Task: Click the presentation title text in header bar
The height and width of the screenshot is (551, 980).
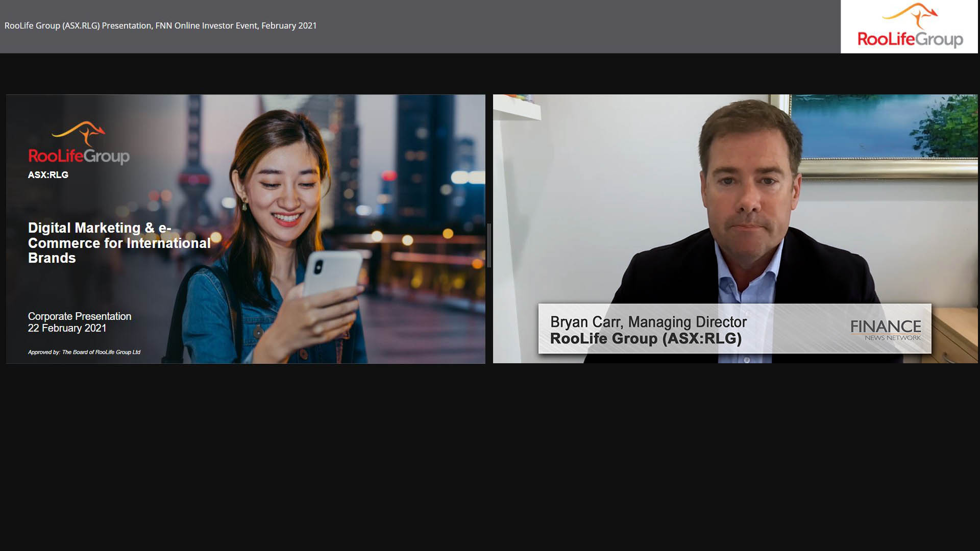Action: (160, 26)
